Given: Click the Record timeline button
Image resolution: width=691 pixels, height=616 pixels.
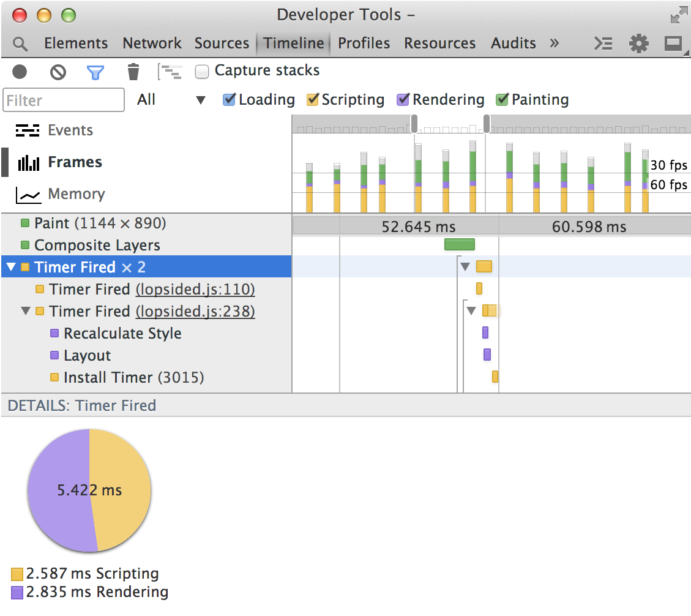Looking at the screenshot, I should pos(20,72).
